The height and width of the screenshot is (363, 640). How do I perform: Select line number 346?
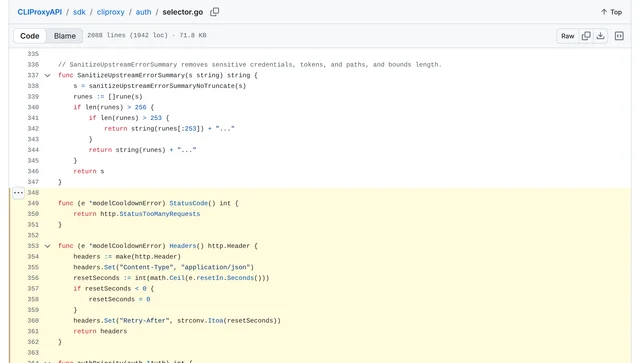33,171
